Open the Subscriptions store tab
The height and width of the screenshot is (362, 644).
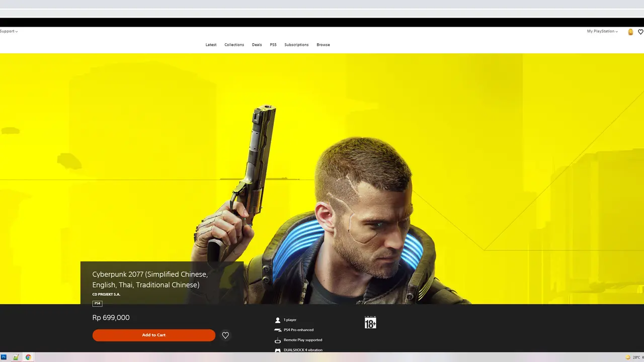click(x=296, y=45)
